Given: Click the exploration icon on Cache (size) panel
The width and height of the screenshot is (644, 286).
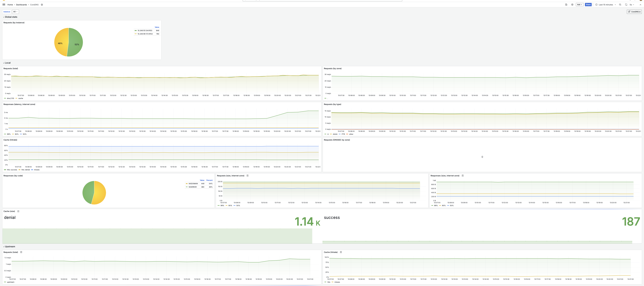Looking at the screenshot, I should point(19,211).
